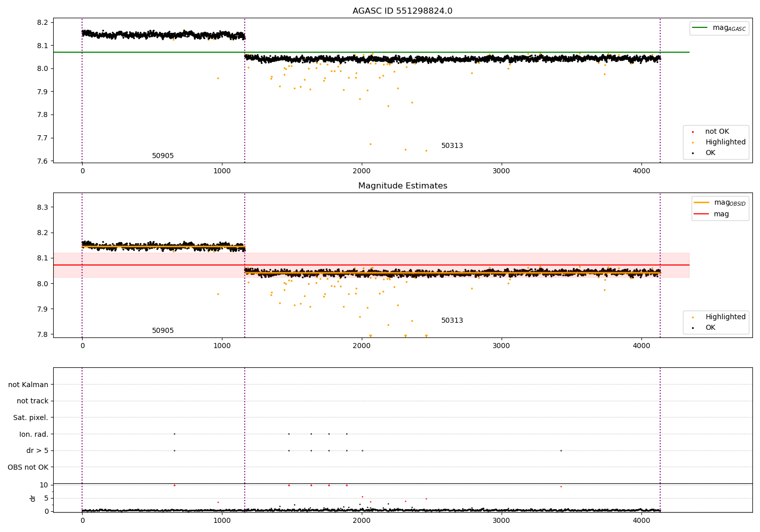Click 'OK' legend label in AGASC ID plot
760x532 pixels.
click(710, 153)
